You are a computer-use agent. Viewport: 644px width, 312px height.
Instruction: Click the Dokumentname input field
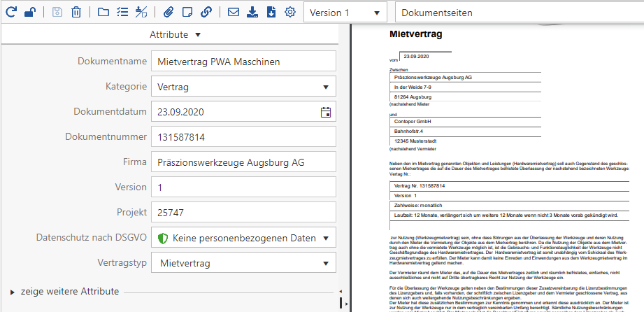243,62
